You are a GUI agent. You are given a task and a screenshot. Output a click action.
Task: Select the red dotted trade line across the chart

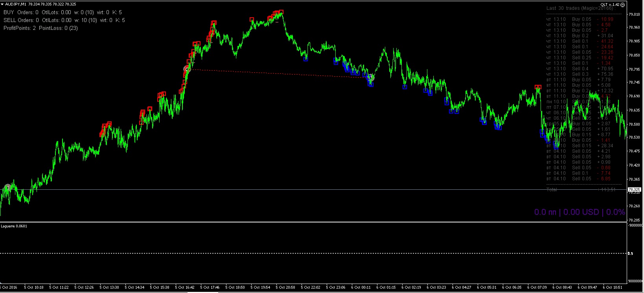pos(279,73)
